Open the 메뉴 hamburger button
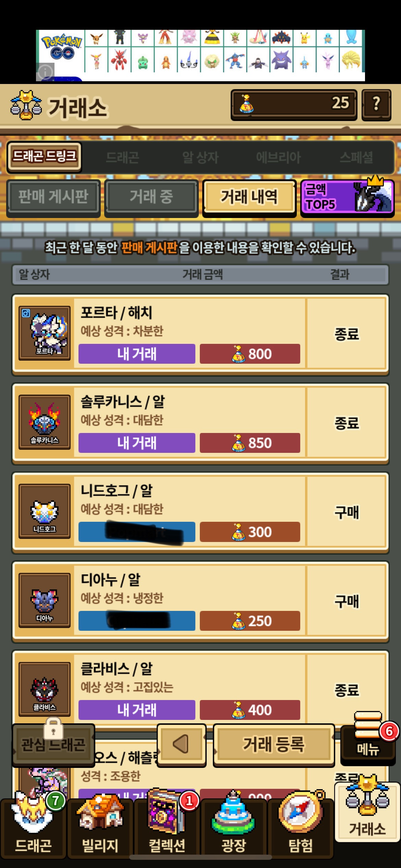401x868 pixels. (368, 738)
